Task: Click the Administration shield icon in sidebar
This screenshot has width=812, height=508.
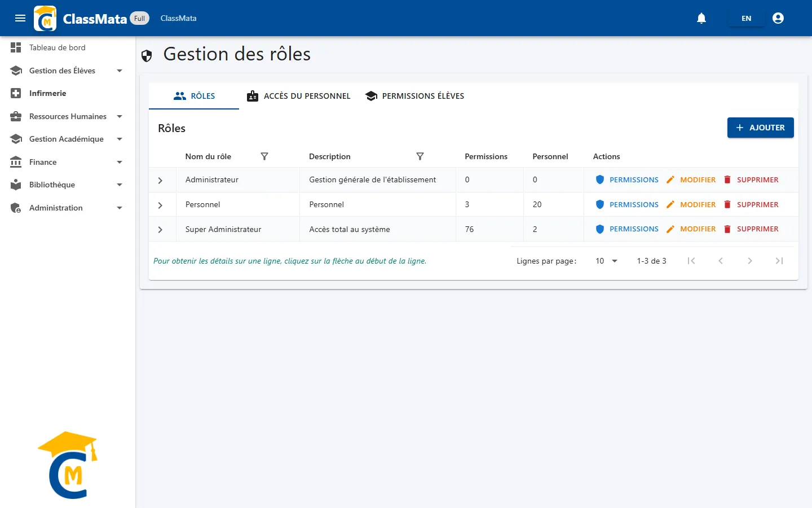Action: click(x=16, y=208)
